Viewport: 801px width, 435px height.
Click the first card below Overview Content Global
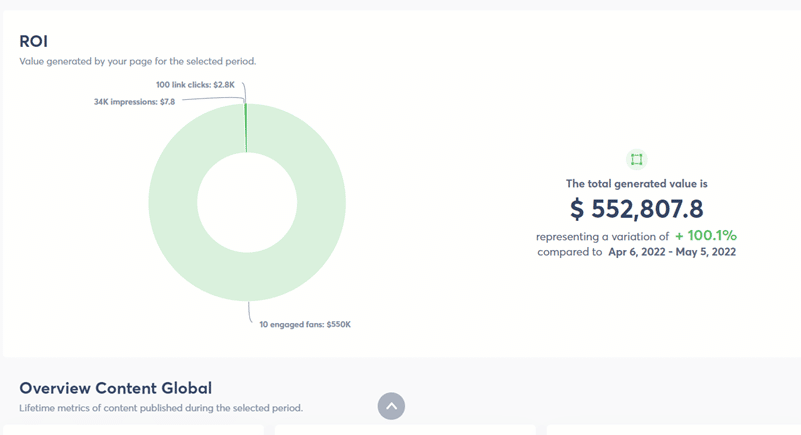[133, 430]
